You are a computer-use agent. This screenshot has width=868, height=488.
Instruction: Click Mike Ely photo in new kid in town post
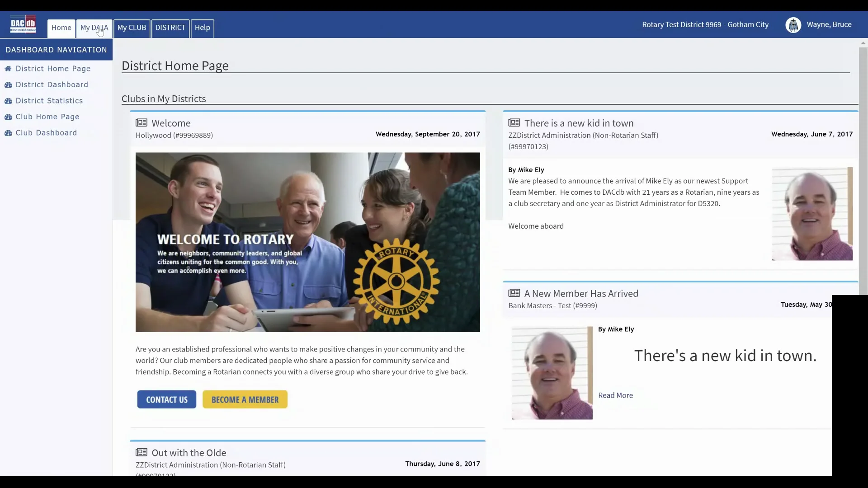pos(812,214)
